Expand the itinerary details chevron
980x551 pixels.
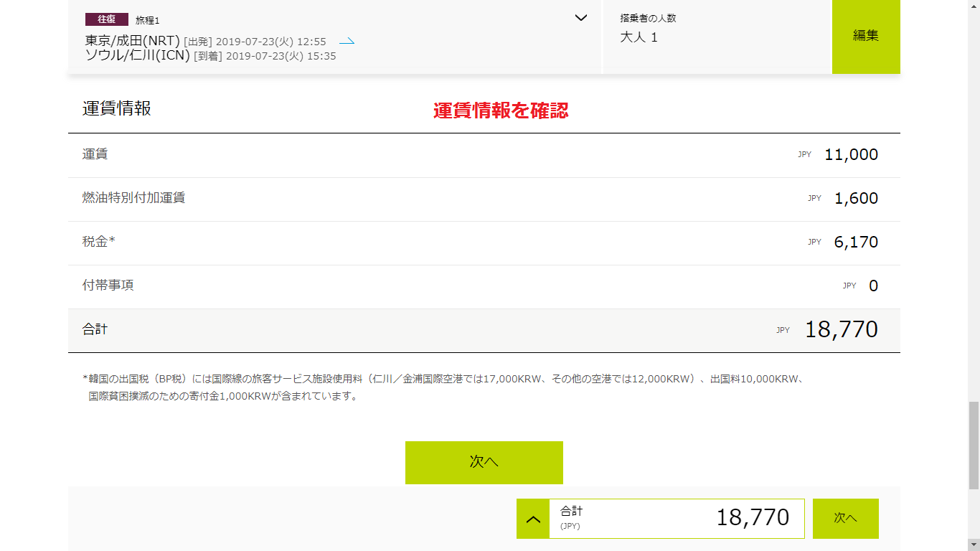click(x=581, y=18)
